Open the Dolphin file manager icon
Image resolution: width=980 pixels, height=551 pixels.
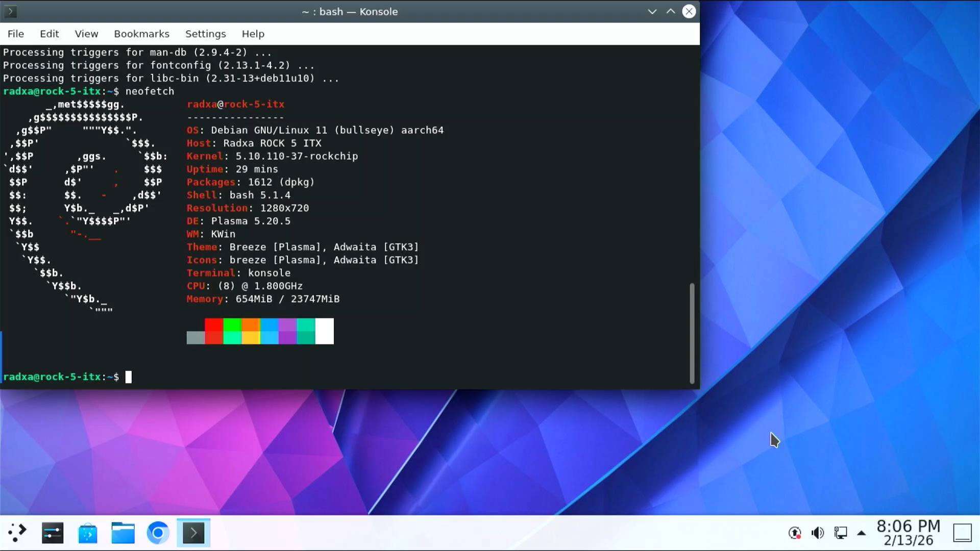123,533
